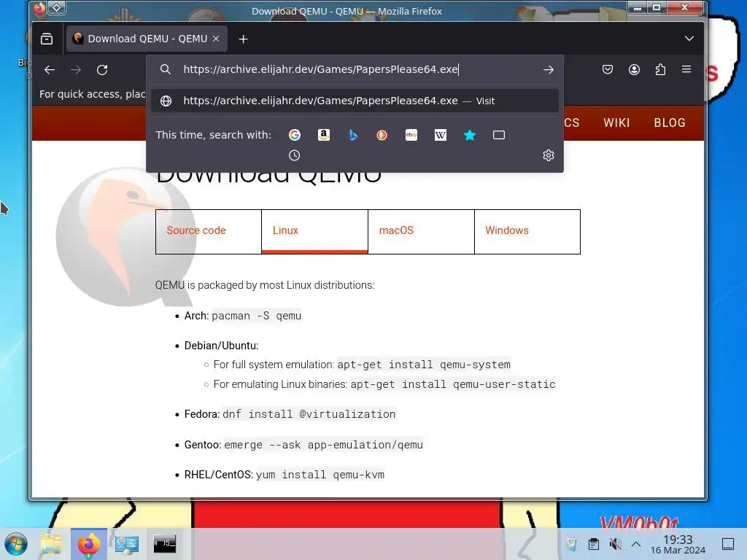The width and height of the screenshot is (747, 560).
Task: Select the Download QEMU browser tab
Action: (147, 39)
